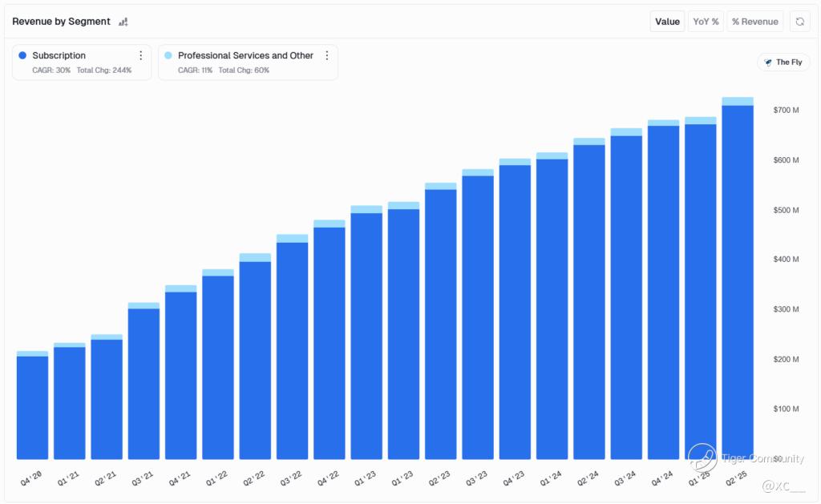The height and width of the screenshot is (504, 821).
Task: Click the light blue Professional Services segment for Q3'22
Action: (292, 239)
